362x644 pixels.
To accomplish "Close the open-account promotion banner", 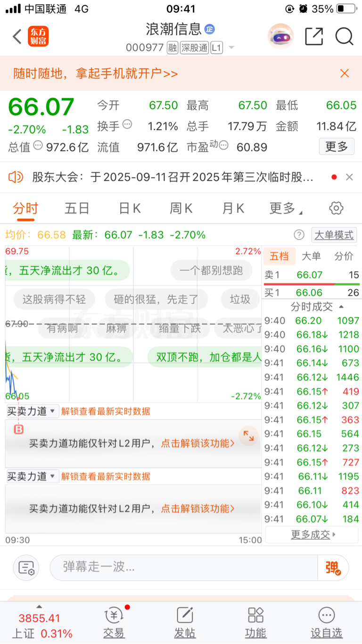I will click(345, 73).
